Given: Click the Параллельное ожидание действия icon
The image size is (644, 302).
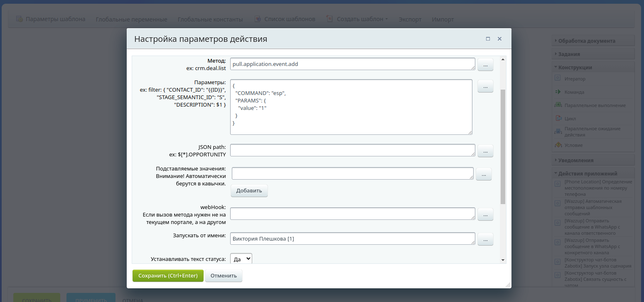Looking at the screenshot, I should pyautogui.click(x=558, y=132).
